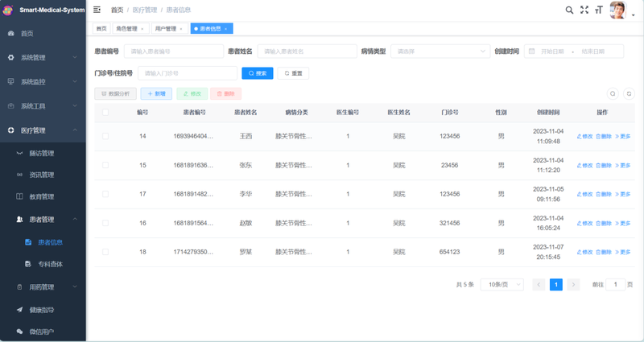Open the user avatar menu
644x342 pixels.
coord(618,10)
